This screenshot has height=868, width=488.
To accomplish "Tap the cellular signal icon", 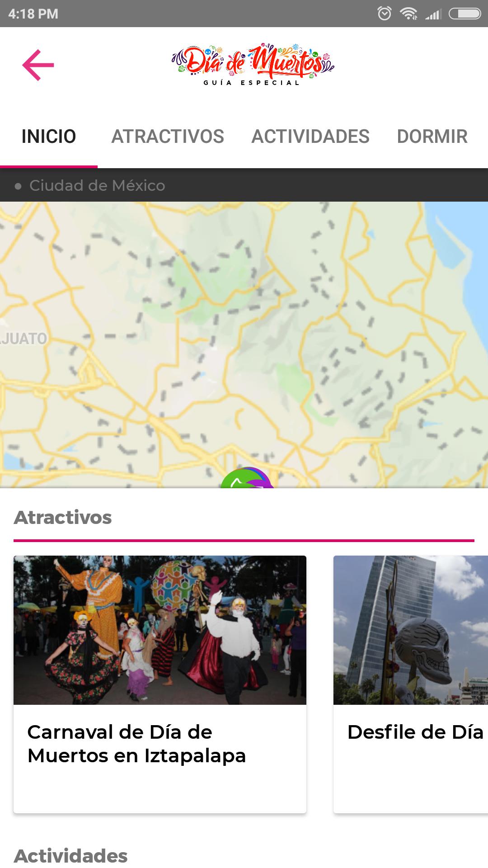I will tap(432, 14).
